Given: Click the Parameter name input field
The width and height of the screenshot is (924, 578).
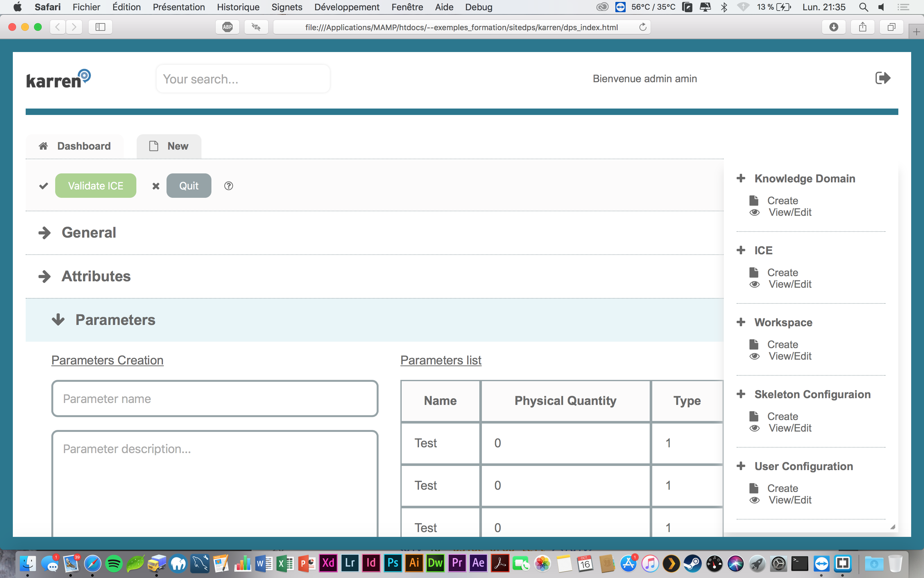Looking at the screenshot, I should pyautogui.click(x=215, y=399).
